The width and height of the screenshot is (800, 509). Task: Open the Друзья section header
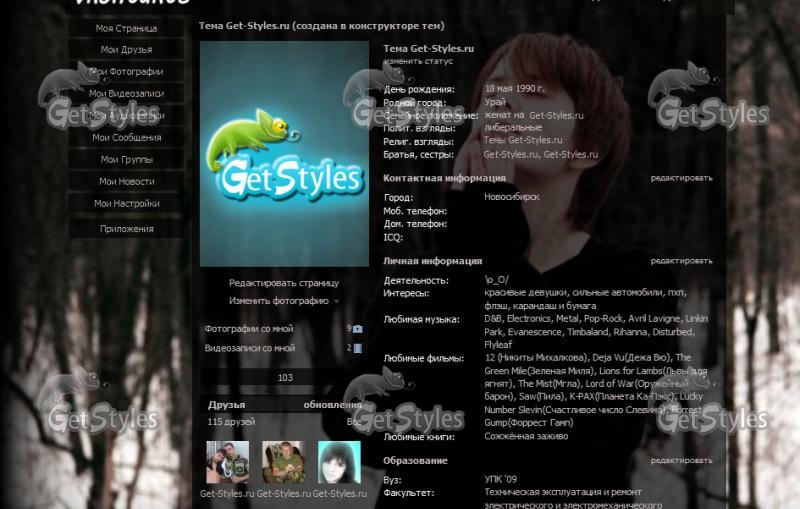pyautogui.click(x=227, y=405)
